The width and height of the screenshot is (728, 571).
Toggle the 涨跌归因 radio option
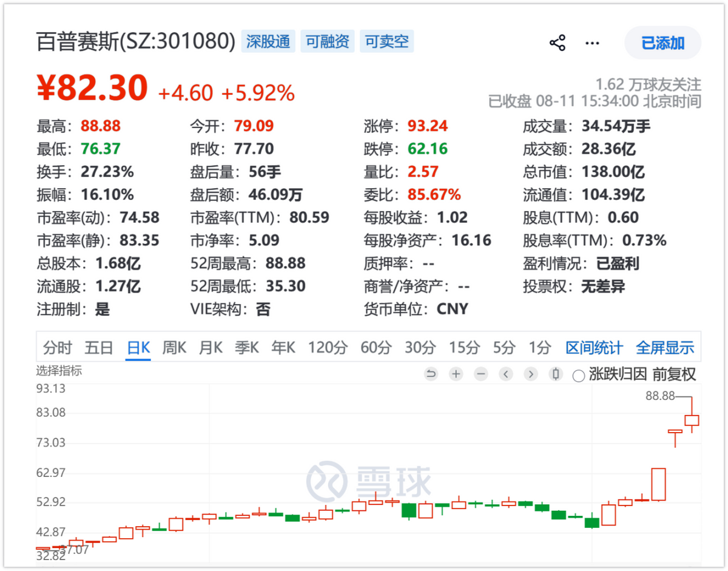pyautogui.click(x=579, y=376)
